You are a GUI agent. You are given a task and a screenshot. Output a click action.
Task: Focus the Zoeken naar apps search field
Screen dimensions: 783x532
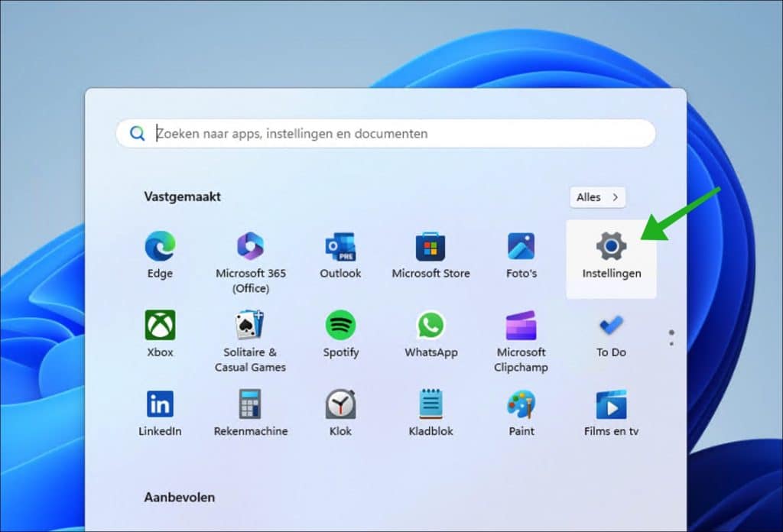[385, 133]
